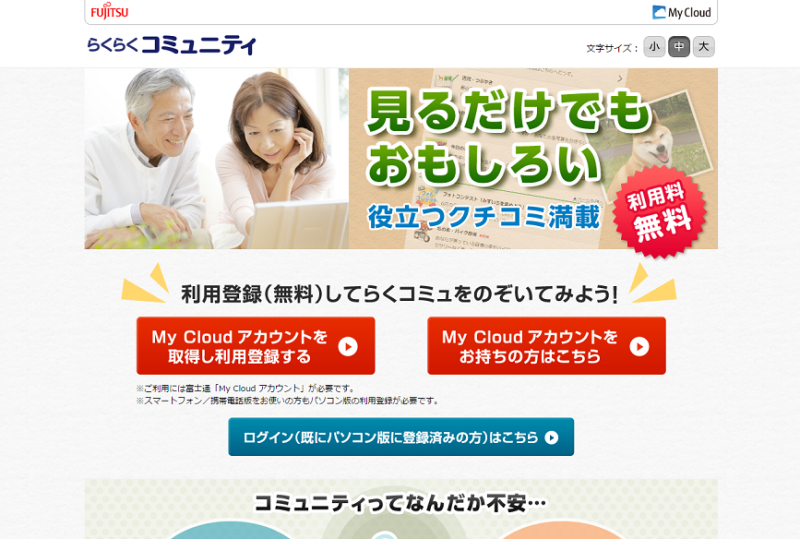Click the red 利用料無料 badge
The image size is (800, 539).
(x=660, y=212)
